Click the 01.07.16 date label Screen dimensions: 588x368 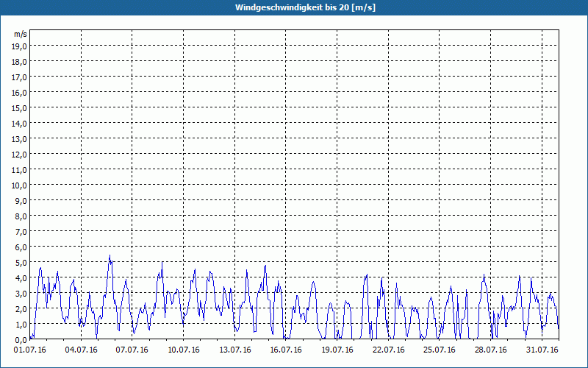click(x=30, y=350)
